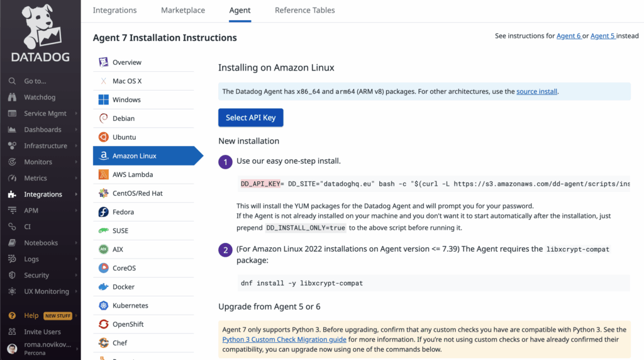
Task: Select CentOS/Red Hat in platform list
Action: (x=137, y=193)
